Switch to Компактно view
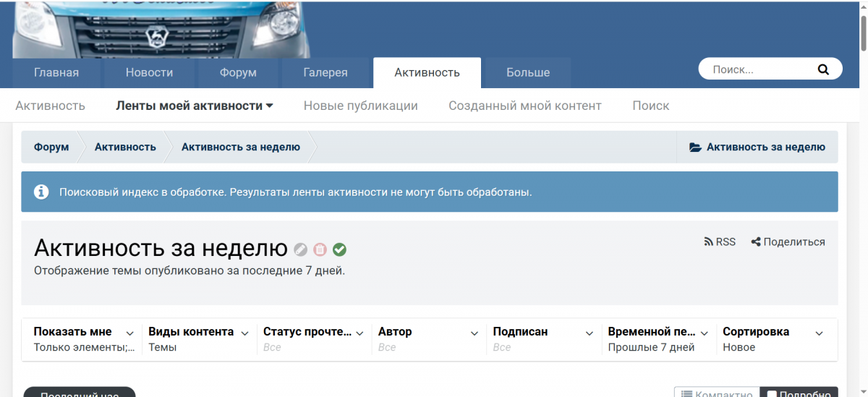Screen dimensions: 868x397 pos(717,393)
